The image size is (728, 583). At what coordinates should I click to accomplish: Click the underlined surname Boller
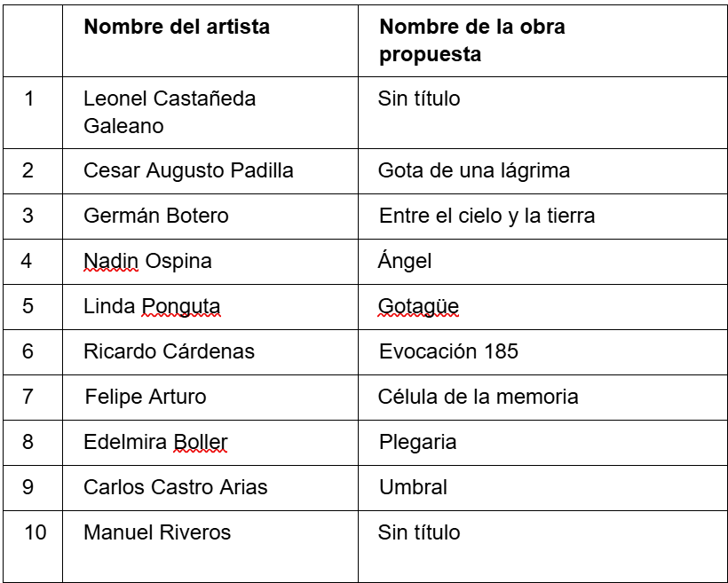(200, 442)
